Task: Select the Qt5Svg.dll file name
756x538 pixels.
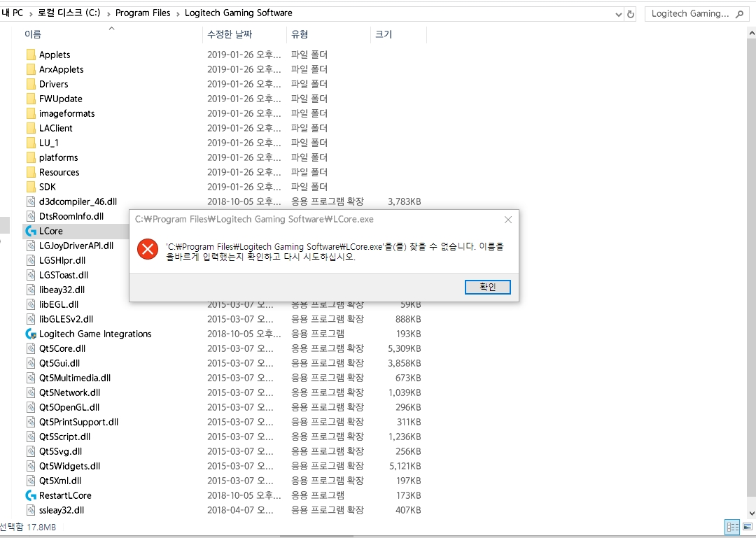Action: (x=60, y=452)
